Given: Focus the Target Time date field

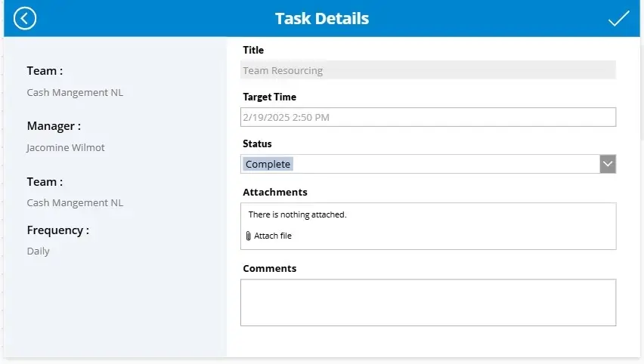Looking at the screenshot, I should [428, 117].
